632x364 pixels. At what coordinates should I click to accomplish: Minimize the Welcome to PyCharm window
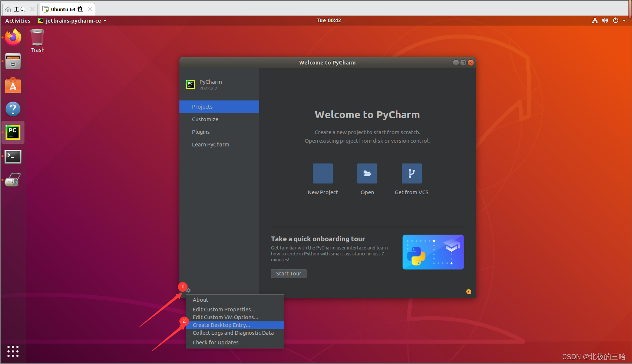456,63
